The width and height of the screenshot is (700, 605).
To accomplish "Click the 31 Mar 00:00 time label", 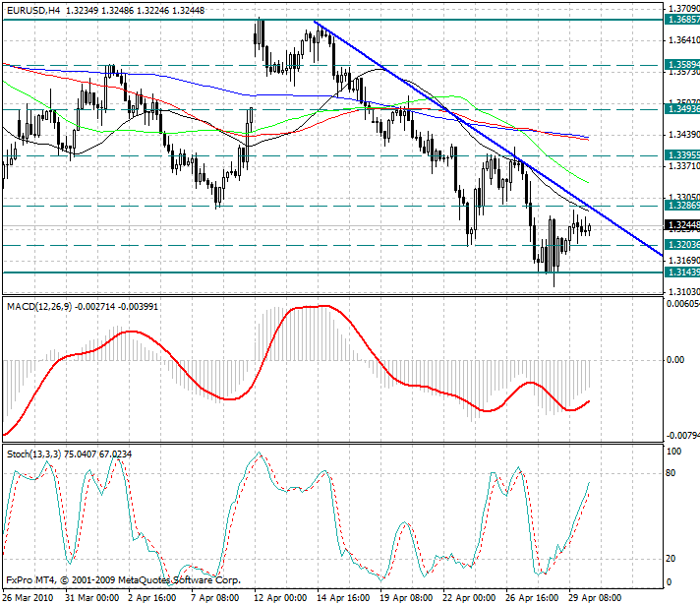I will pos(92,598).
